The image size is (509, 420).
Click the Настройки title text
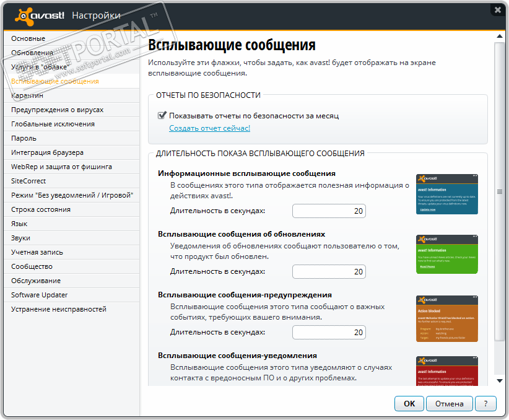pos(96,15)
